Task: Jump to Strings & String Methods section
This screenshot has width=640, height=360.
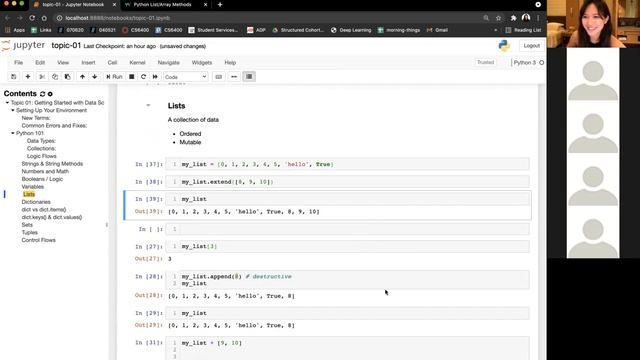Action: (x=52, y=164)
